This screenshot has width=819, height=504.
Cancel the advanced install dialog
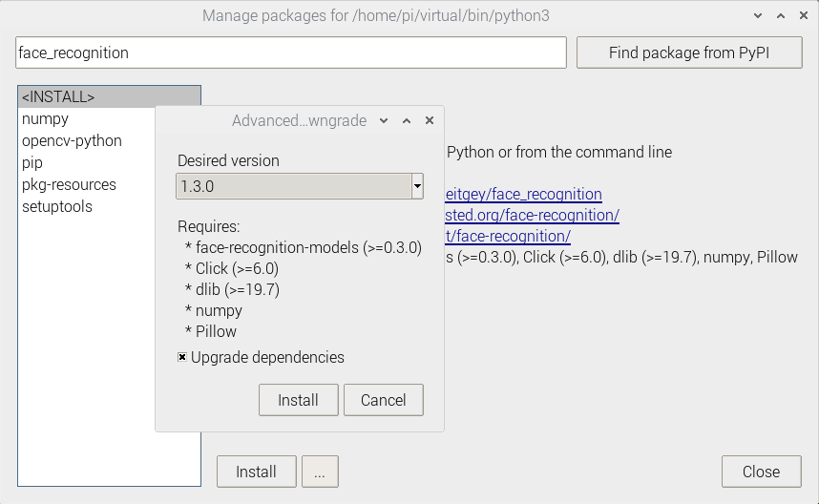(x=383, y=400)
